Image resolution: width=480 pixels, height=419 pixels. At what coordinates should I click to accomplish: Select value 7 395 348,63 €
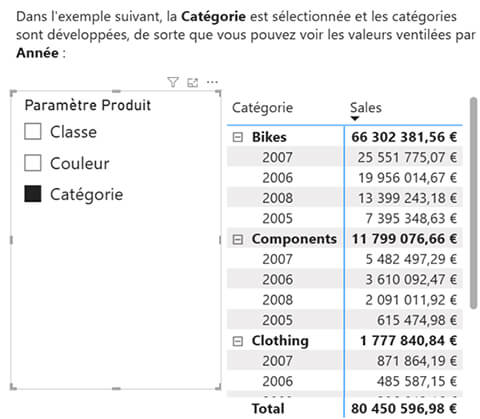411,219
